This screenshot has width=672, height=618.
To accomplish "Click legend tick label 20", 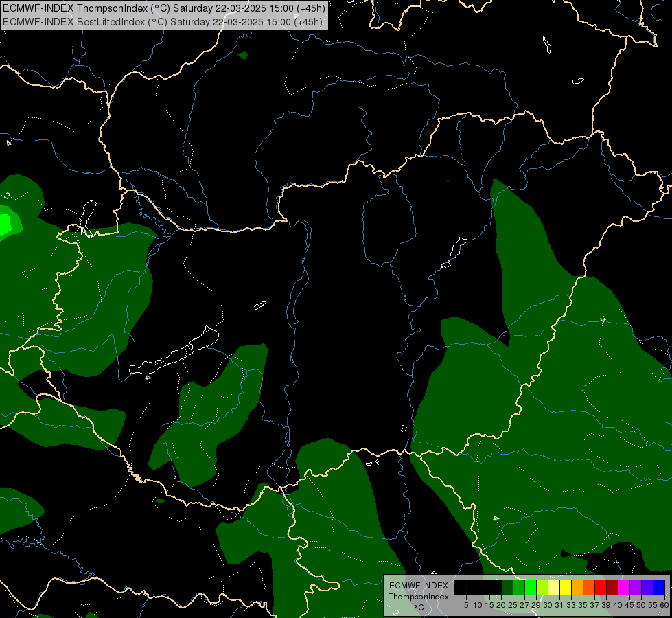I will pyautogui.click(x=501, y=605).
